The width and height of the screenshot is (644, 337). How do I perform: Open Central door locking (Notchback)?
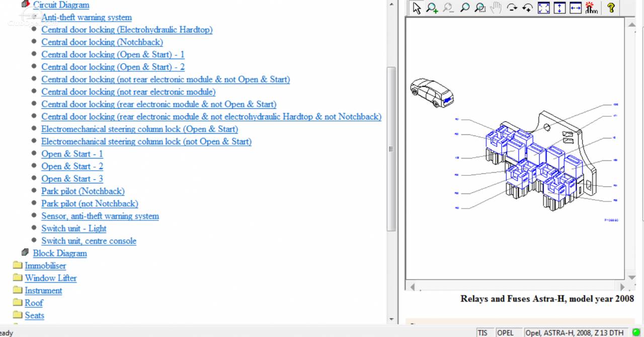102,42
